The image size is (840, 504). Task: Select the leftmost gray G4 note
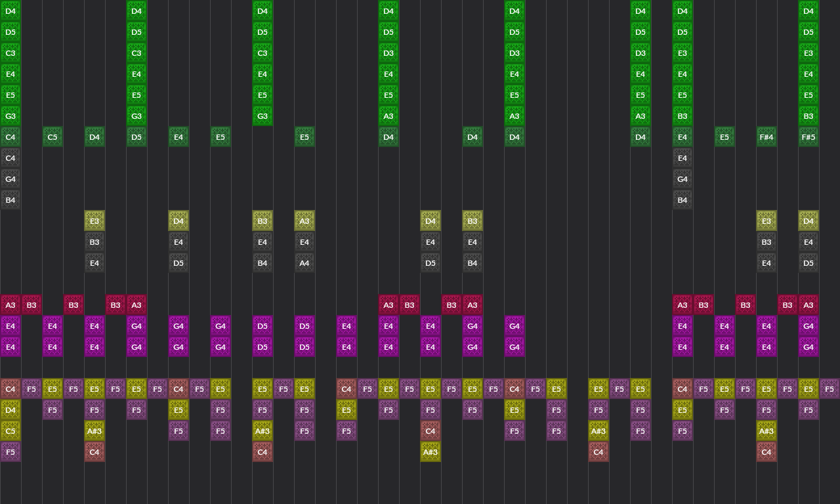click(10, 179)
